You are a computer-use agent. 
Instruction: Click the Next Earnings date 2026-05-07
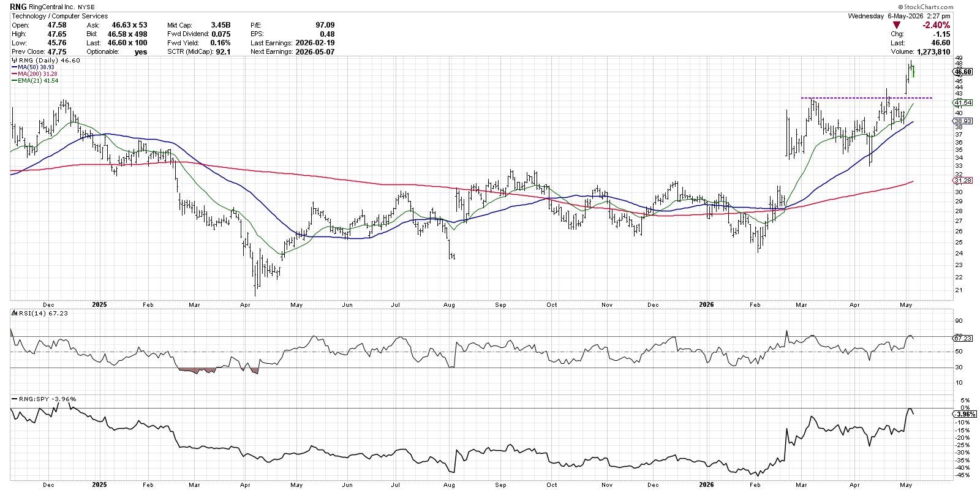point(315,52)
